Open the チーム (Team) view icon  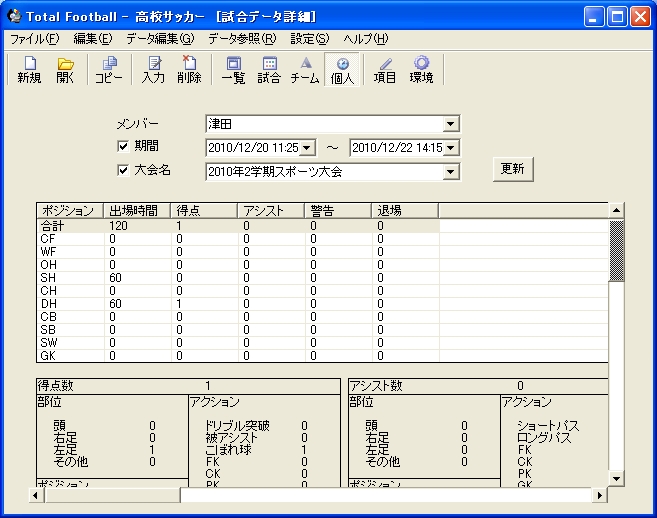coord(305,70)
